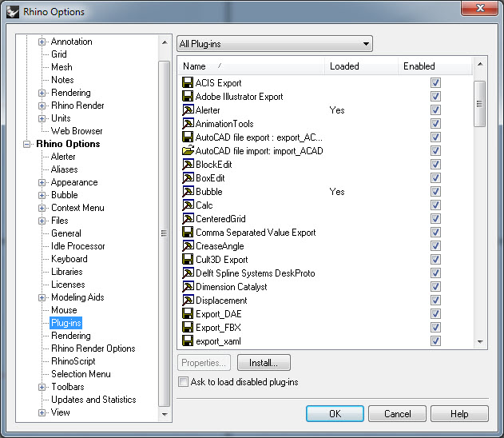504x438 pixels.
Task: Expand the Appearance tree node
Action: [x=42, y=182]
